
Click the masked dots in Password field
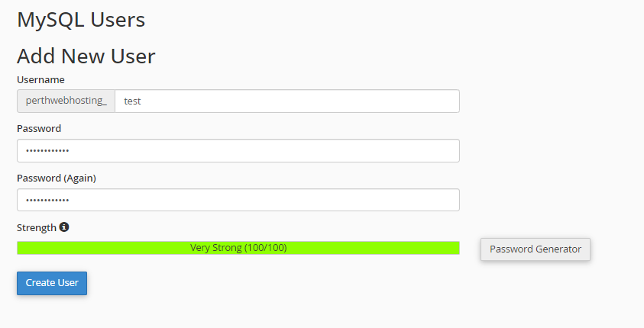pos(47,151)
